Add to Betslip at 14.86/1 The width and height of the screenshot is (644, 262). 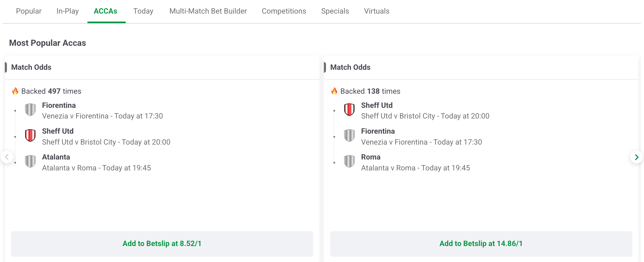pos(481,244)
